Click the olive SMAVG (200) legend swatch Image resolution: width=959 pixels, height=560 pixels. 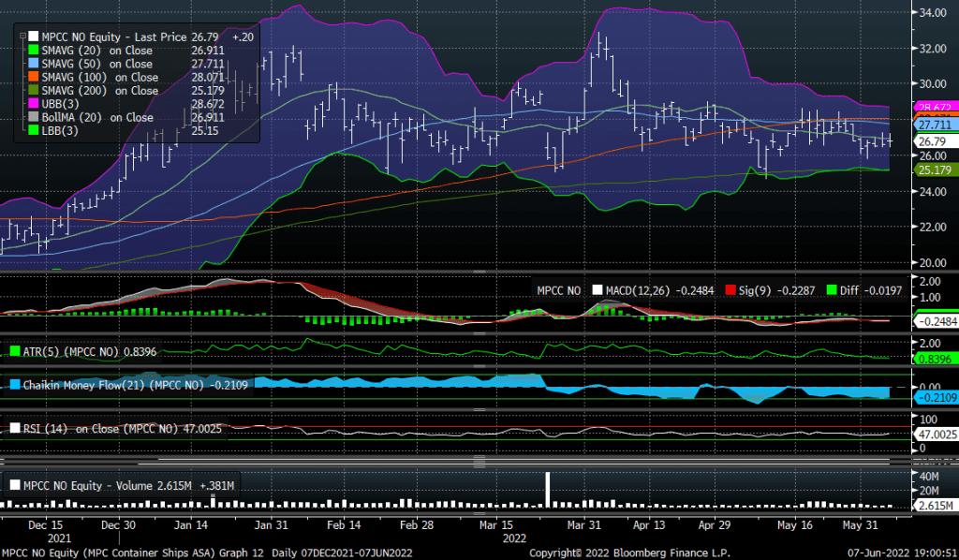coord(33,91)
